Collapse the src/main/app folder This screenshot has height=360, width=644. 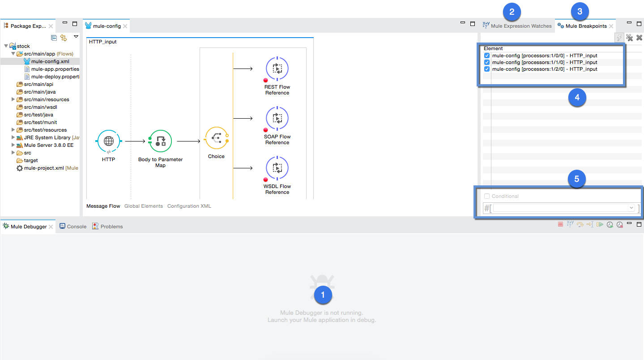(13, 53)
